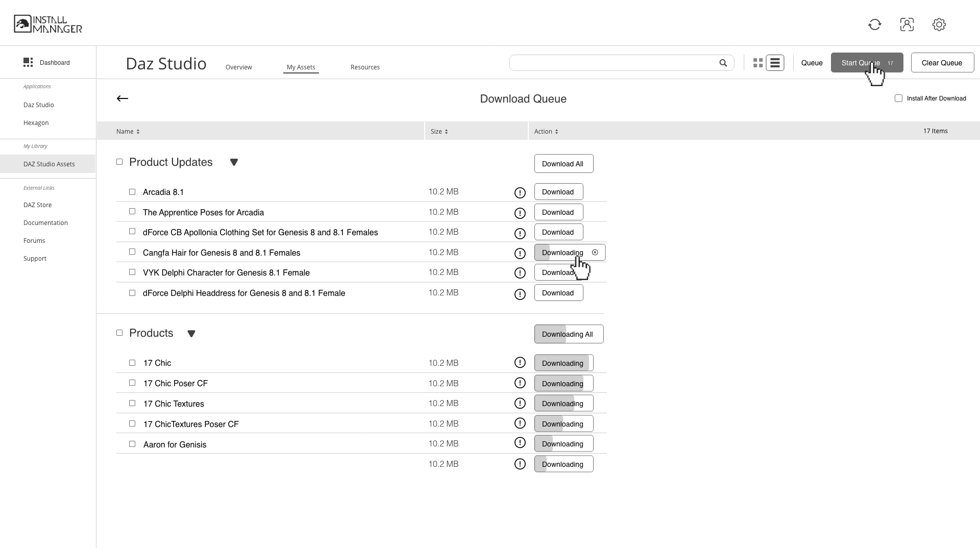
Task: Check the Product Updates group checkbox
Action: click(119, 162)
